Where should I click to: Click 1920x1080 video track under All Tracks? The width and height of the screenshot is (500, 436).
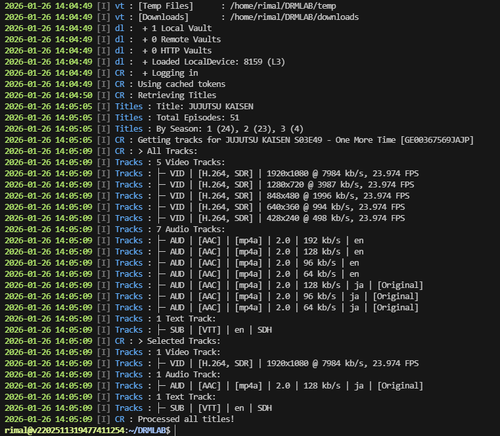point(288,173)
